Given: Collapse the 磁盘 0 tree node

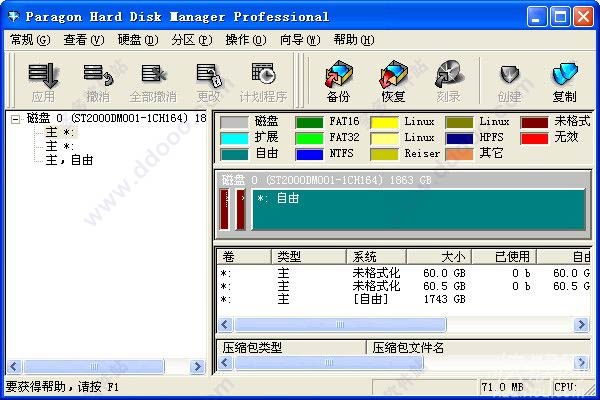Looking at the screenshot, I should click(x=15, y=119).
